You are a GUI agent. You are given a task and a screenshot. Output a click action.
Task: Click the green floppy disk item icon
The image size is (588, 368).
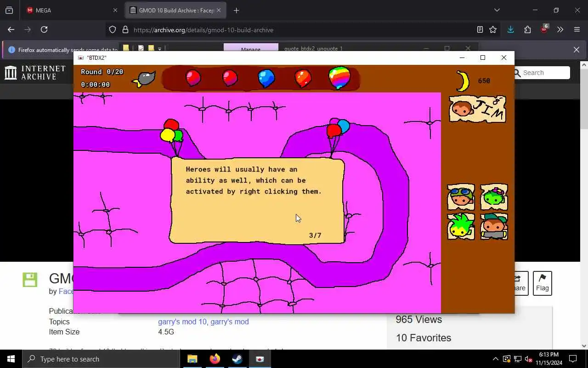click(x=30, y=280)
